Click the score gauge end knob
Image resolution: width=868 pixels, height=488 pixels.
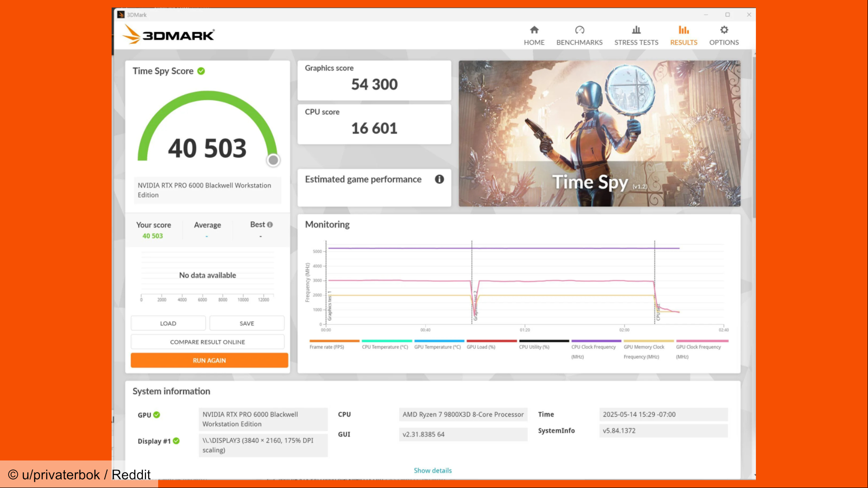tap(273, 160)
